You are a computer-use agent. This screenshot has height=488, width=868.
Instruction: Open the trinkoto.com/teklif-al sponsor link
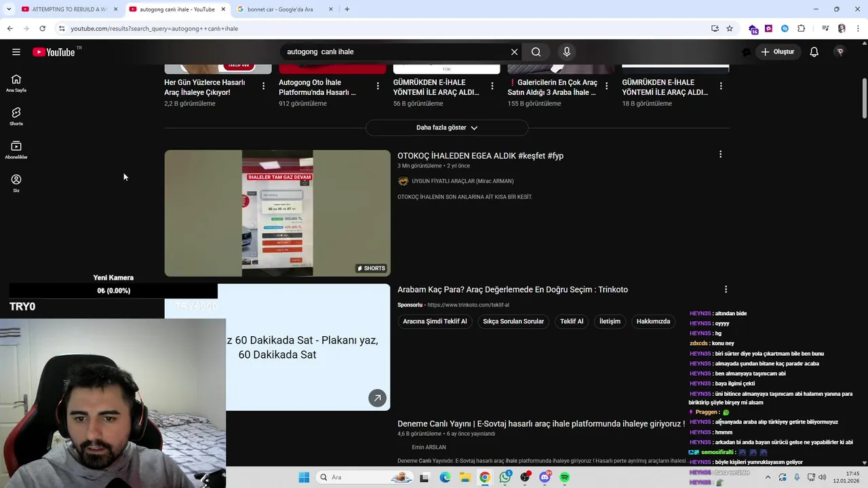pos(468,305)
